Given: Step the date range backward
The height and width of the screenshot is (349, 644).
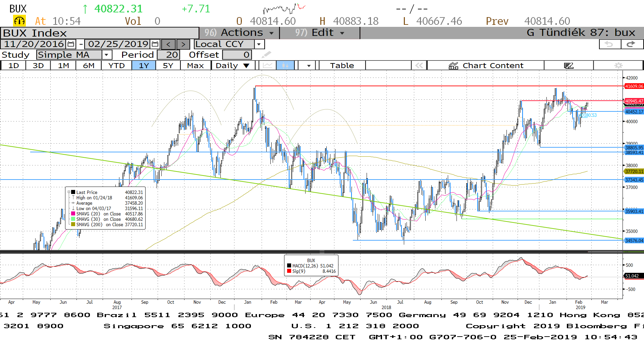Looking at the screenshot, I should [x=168, y=44].
